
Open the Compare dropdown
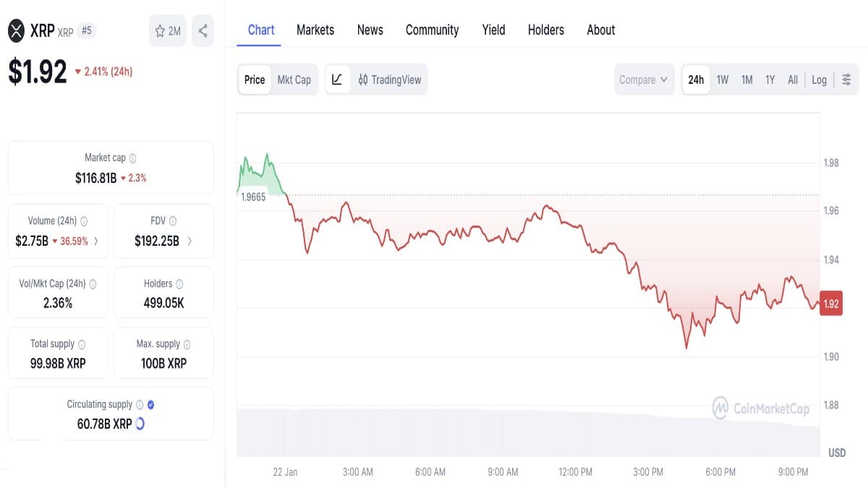643,80
